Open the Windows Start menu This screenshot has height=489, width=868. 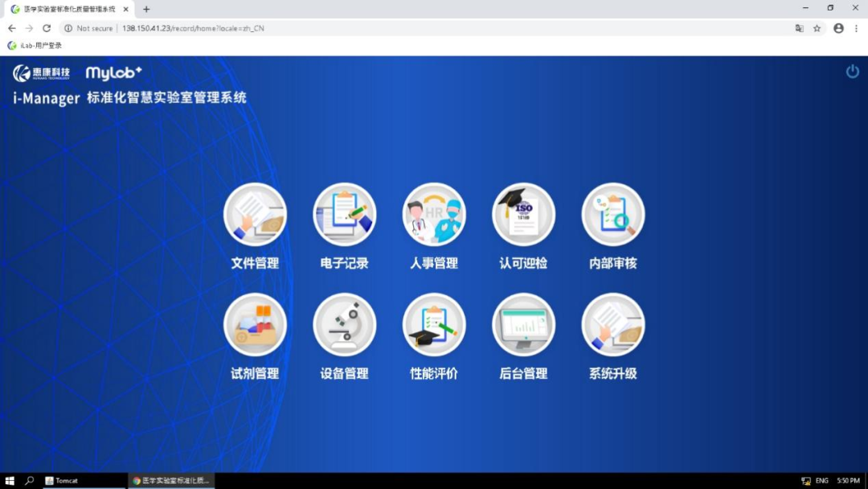coord(10,481)
